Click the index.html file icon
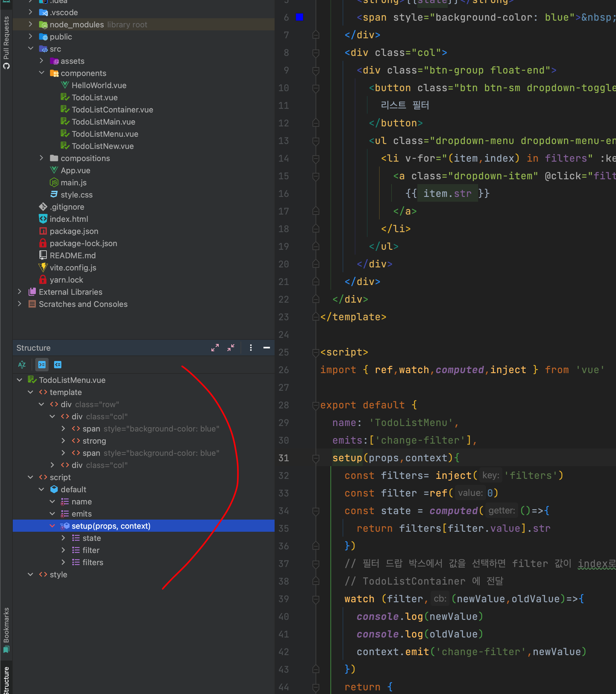Image resolution: width=616 pixels, height=694 pixels. tap(43, 219)
